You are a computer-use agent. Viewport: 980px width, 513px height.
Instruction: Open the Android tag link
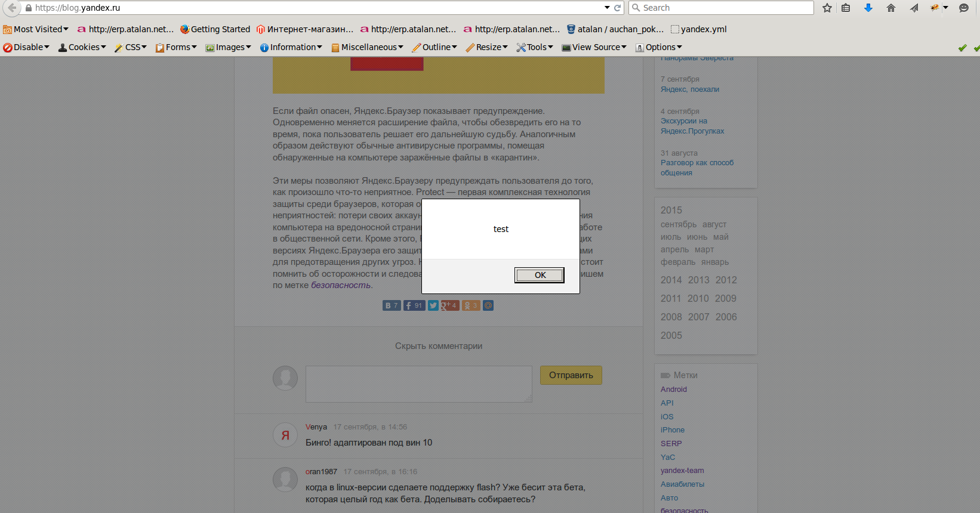(674, 390)
